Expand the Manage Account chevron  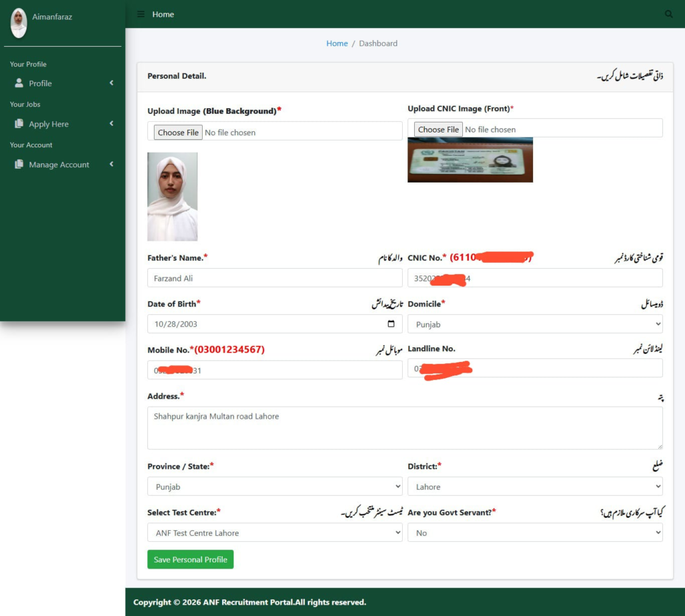click(x=112, y=165)
